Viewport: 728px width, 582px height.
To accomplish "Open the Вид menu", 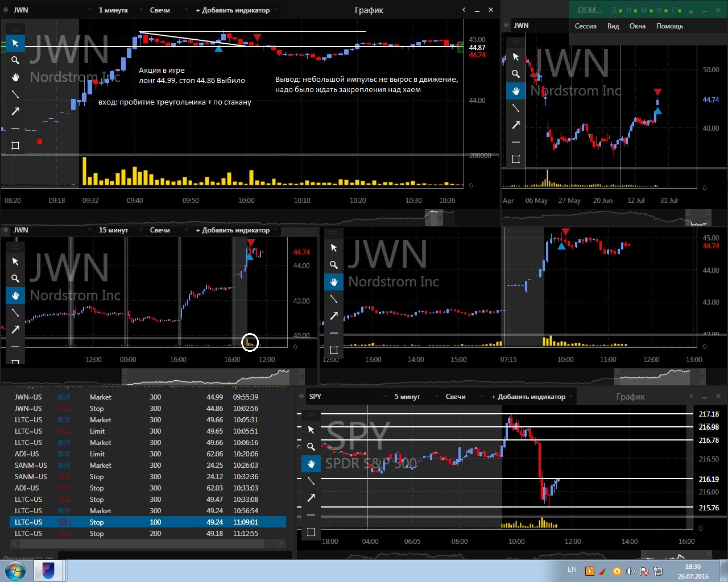I will [613, 26].
